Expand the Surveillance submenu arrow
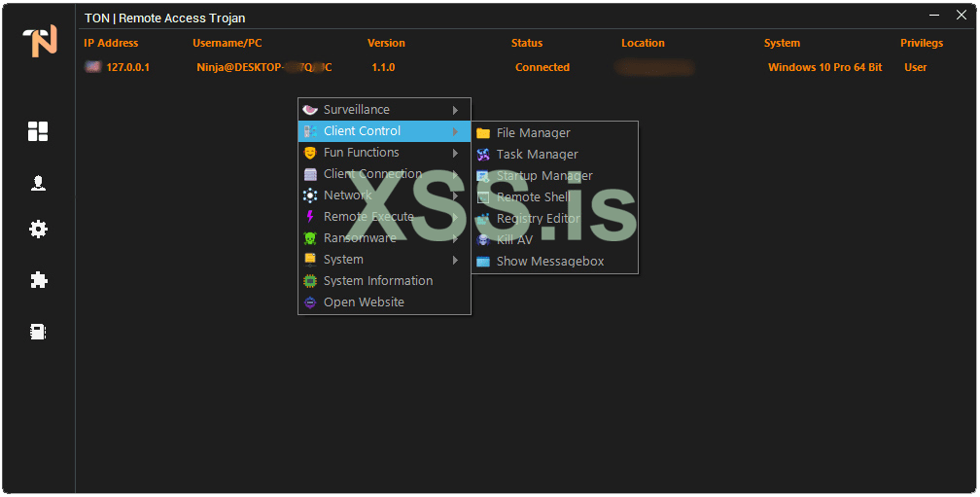The image size is (980, 497). point(456,110)
